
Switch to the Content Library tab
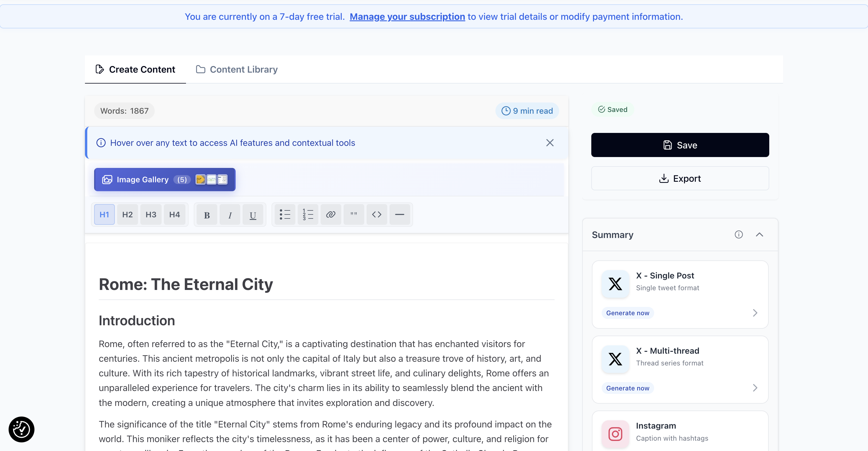coord(237,69)
